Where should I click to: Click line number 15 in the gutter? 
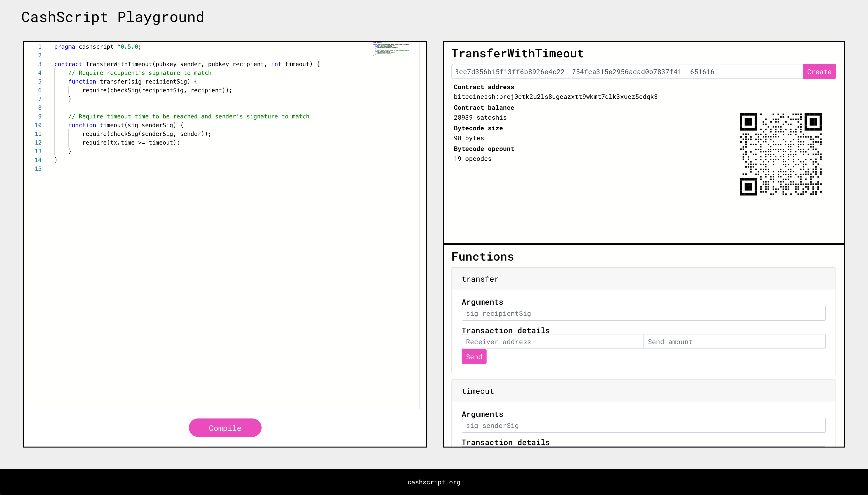coord(38,169)
